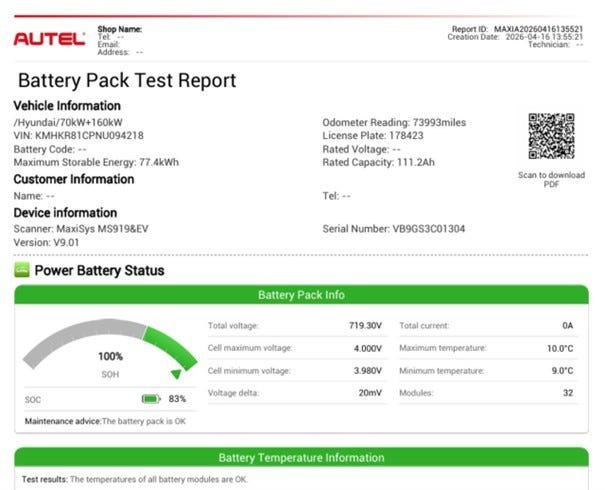Click the green Power Battery Status icon
The height and width of the screenshot is (490, 605).
pyautogui.click(x=22, y=270)
